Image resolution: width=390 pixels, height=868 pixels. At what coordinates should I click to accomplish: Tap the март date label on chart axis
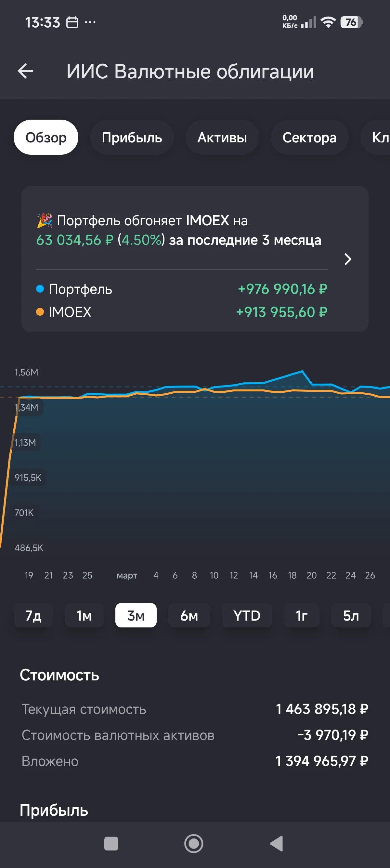(x=127, y=575)
